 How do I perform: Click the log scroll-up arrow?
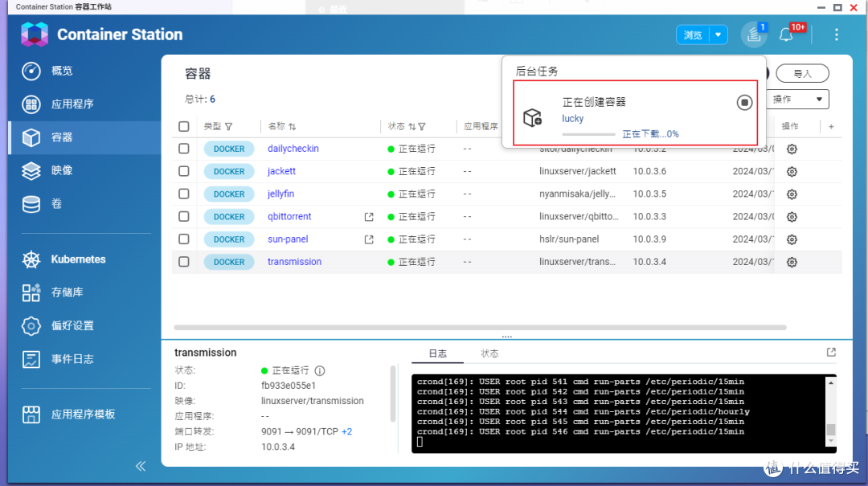pos(830,382)
